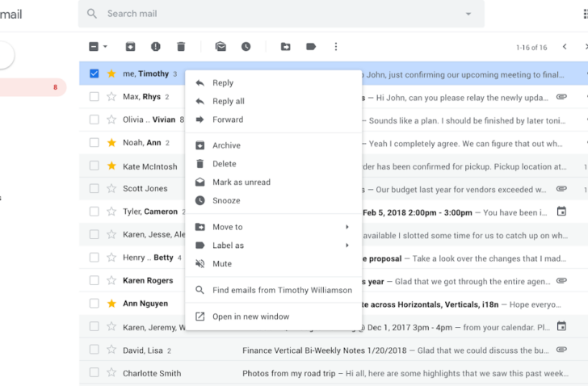Click calendar icon on Tyler, Cameron row
This screenshot has height=386, width=588.
[561, 212]
